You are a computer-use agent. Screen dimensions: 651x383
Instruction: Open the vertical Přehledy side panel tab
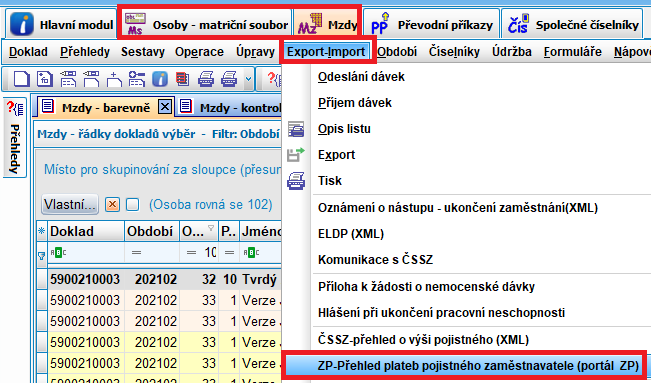coord(15,138)
